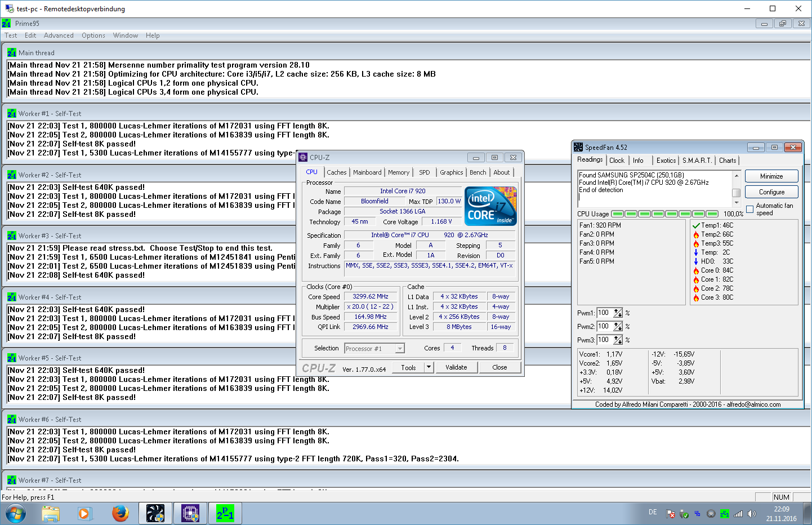Screen dimensions: 812x525
Task: Switch to the S.M.A.R.T. tab in SpeedFan
Action: [x=697, y=161]
